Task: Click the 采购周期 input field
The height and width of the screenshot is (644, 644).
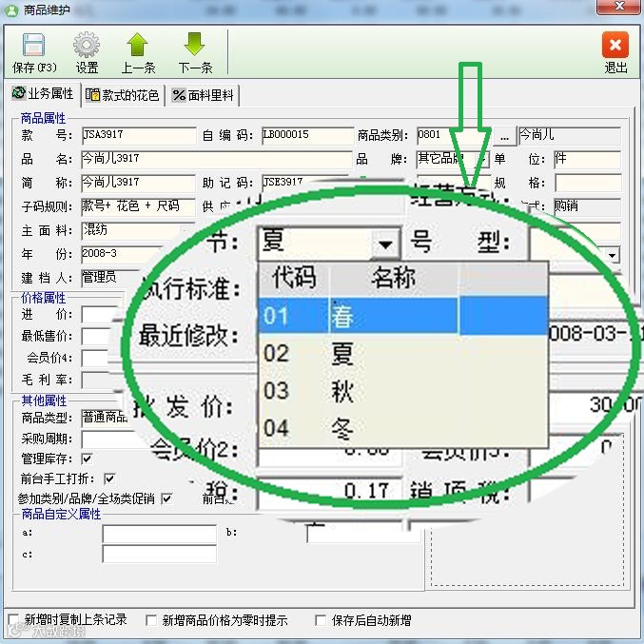Action: [108, 439]
